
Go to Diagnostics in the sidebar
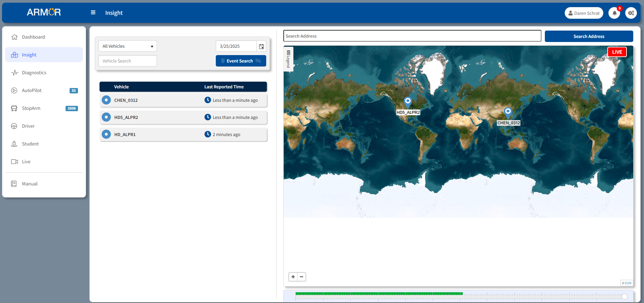coord(34,73)
